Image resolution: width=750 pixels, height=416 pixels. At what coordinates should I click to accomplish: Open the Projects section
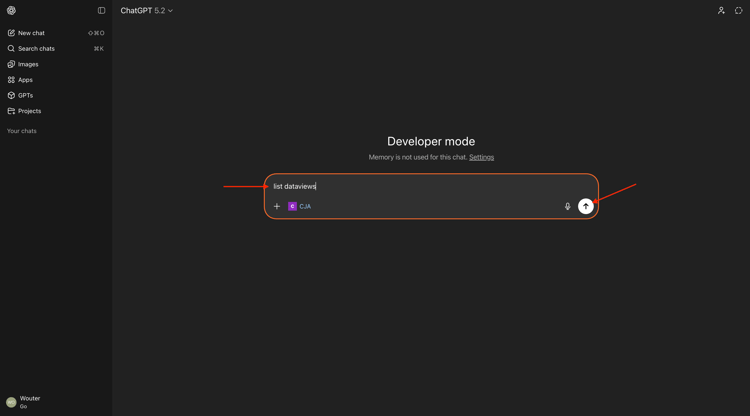coord(56,111)
